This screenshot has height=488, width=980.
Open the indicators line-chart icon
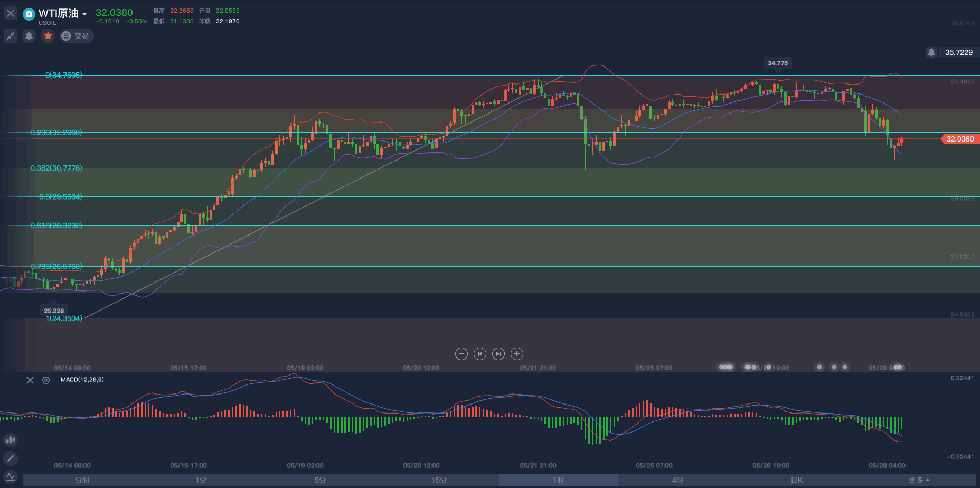[x=11, y=477]
